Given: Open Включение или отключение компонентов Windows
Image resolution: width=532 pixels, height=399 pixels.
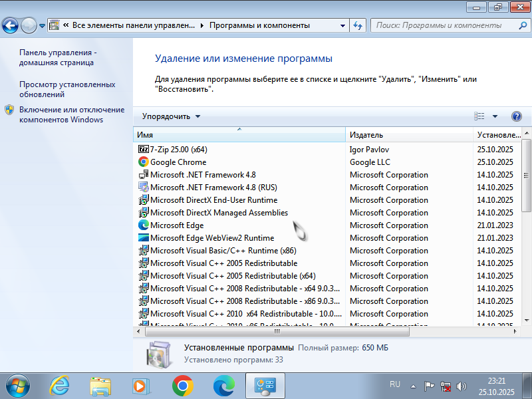Looking at the screenshot, I should [71, 114].
